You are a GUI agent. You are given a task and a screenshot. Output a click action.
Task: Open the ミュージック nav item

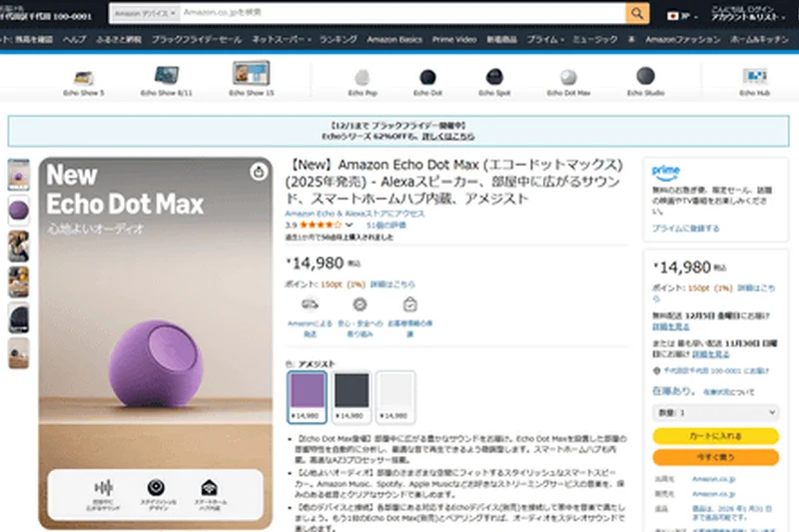[x=594, y=39]
